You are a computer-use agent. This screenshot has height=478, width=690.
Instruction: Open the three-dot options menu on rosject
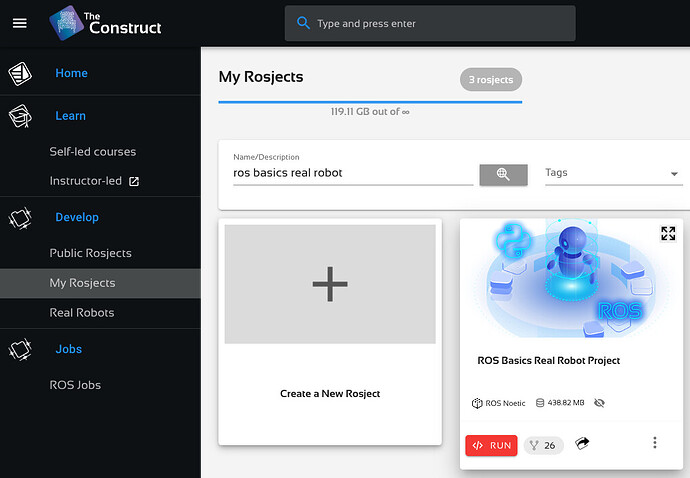pos(655,443)
